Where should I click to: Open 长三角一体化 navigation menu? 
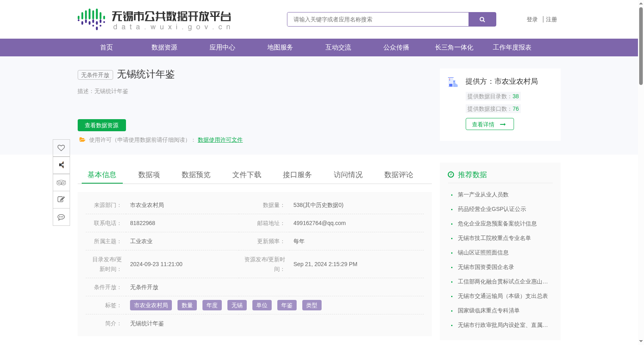454,48
